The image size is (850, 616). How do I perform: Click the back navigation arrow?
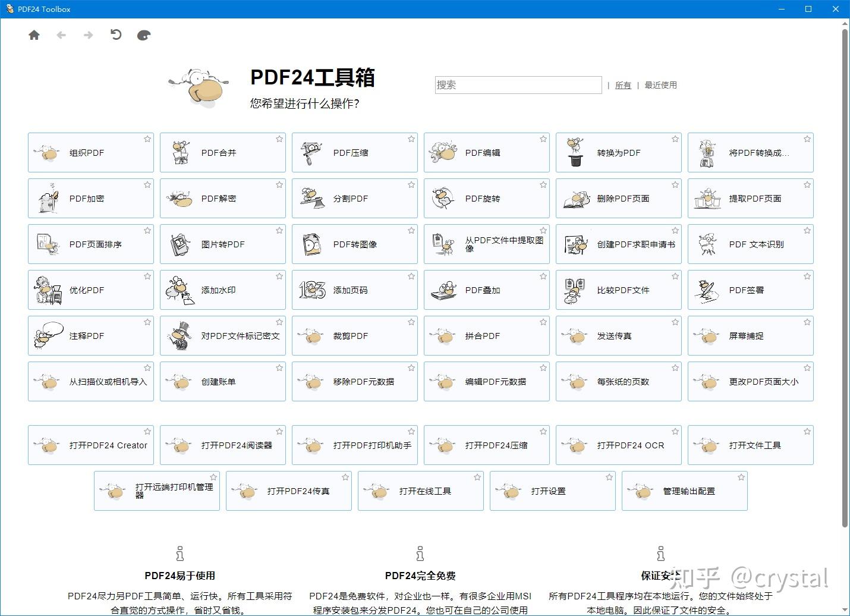click(x=61, y=35)
